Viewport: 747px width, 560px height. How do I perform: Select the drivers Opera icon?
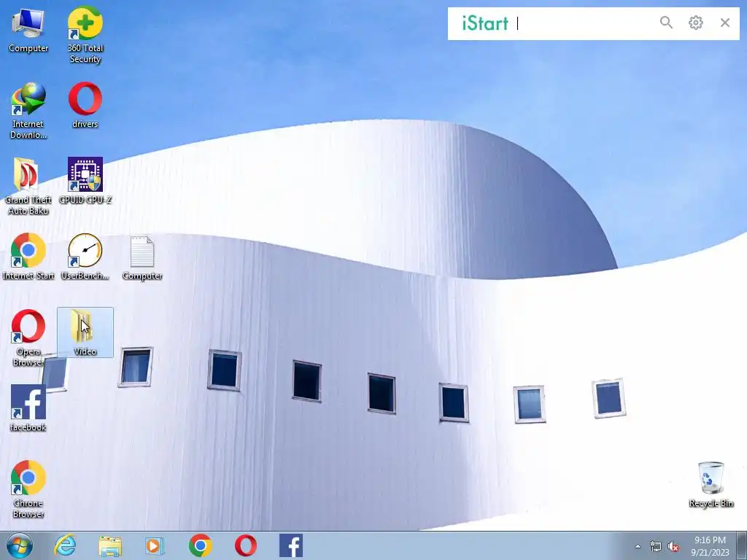pyautogui.click(x=85, y=105)
